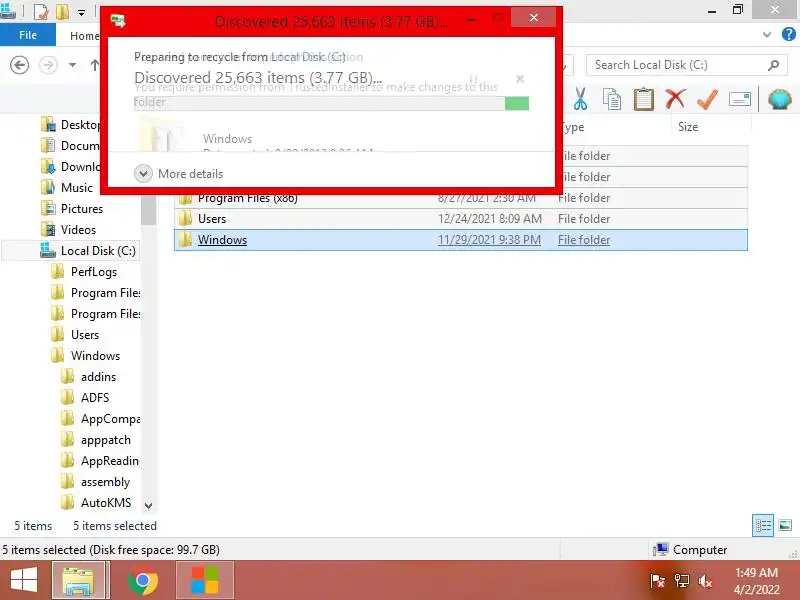Expand the ribbon with the chevron
The width and height of the screenshot is (800, 600).
click(x=766, y=35)
